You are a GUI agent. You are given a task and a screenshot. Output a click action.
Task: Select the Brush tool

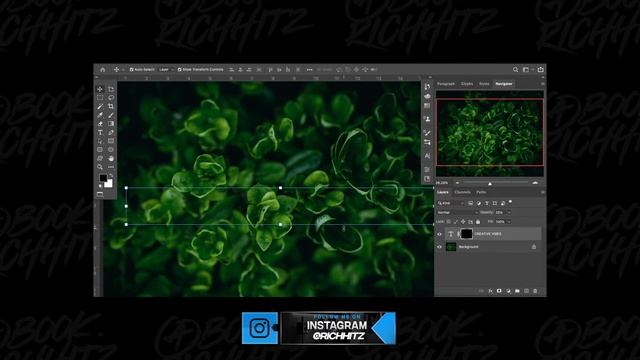(111, 115)
